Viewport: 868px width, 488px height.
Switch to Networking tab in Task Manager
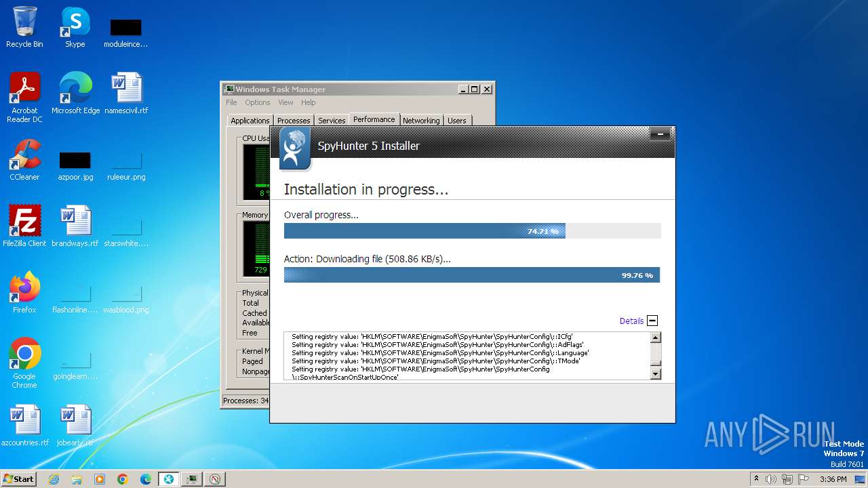pos(421,121)
